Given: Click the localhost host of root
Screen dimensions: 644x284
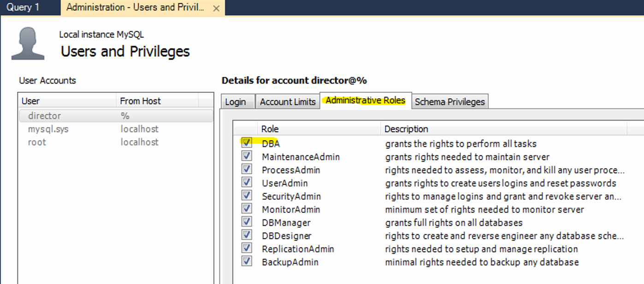Looking at the screenshot, I should (x=140, y=142).
